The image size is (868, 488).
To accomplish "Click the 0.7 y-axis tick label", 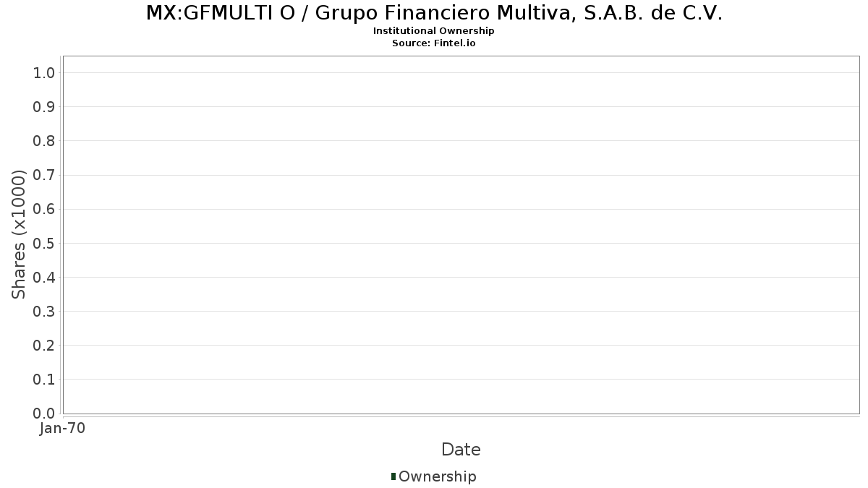I will pyautogui.click(x=44, y=175).
